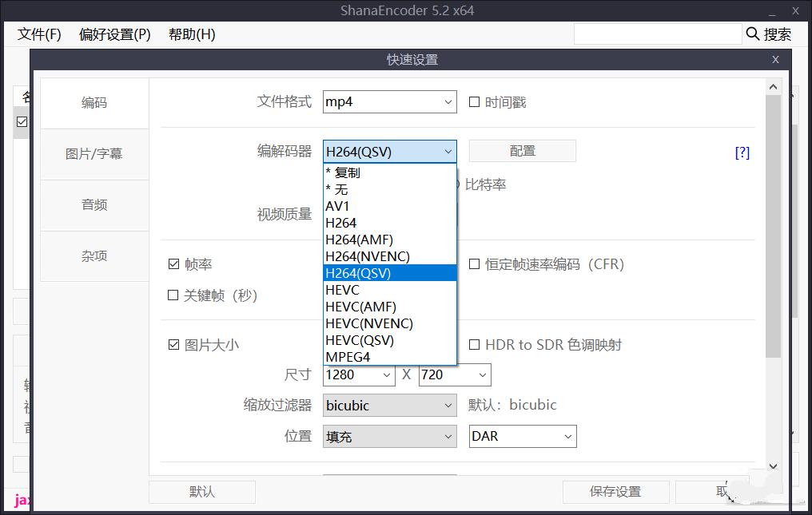Viewport: 812px width, 515px height.
Task: Tick the HDR to SDR 色调映射 checkbox
Action: [474, 345]
